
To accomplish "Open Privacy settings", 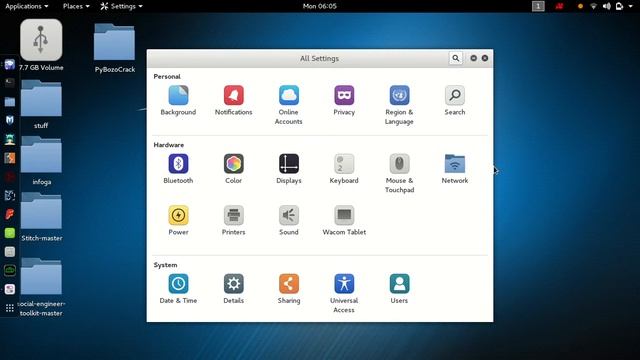I will (x=344, y=100).
